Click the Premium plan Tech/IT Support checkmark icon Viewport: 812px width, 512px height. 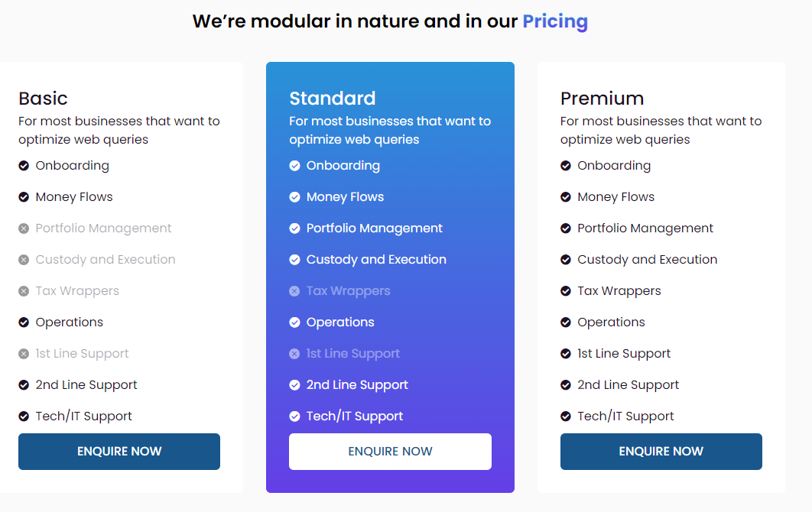coord(566,416)
